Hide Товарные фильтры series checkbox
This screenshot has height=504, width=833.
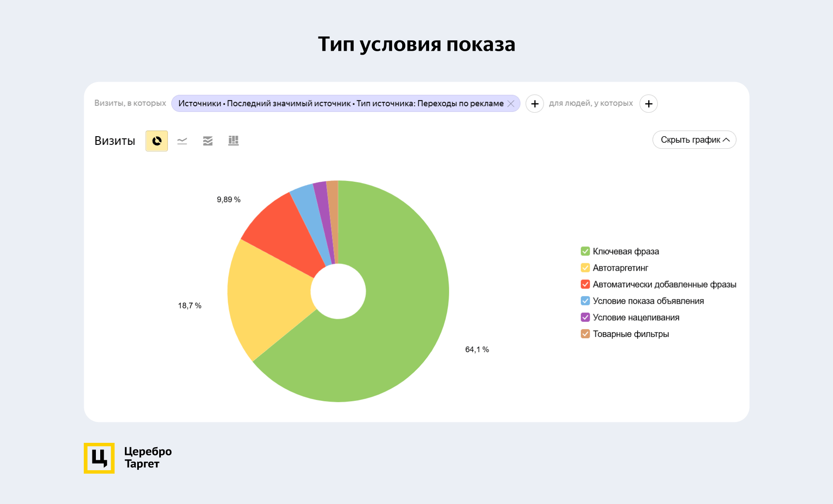tap(585, 334)
